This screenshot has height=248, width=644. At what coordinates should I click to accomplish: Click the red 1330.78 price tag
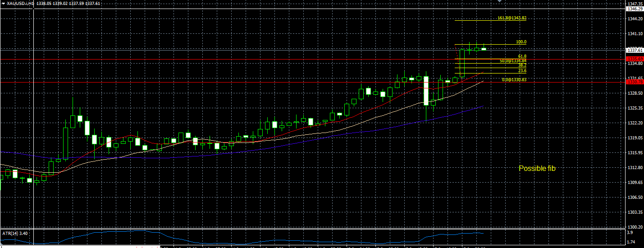pyautogui.click(x=635, y=82)
